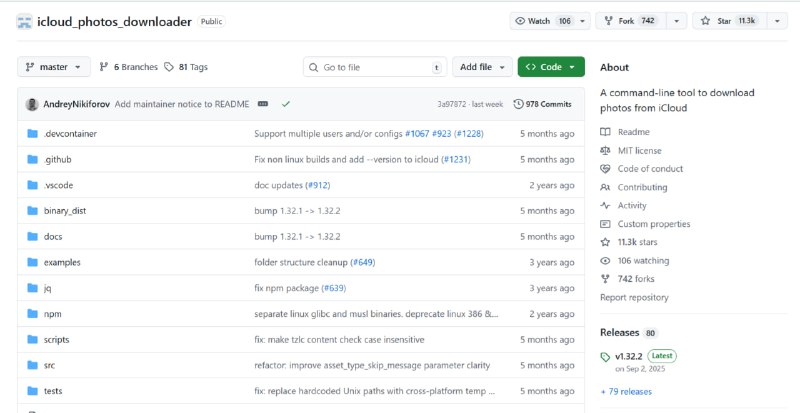Screen dimensions: 800x413
Task: Click the examples folder icon
Action: pyautogui.click(x=33, y=262)
